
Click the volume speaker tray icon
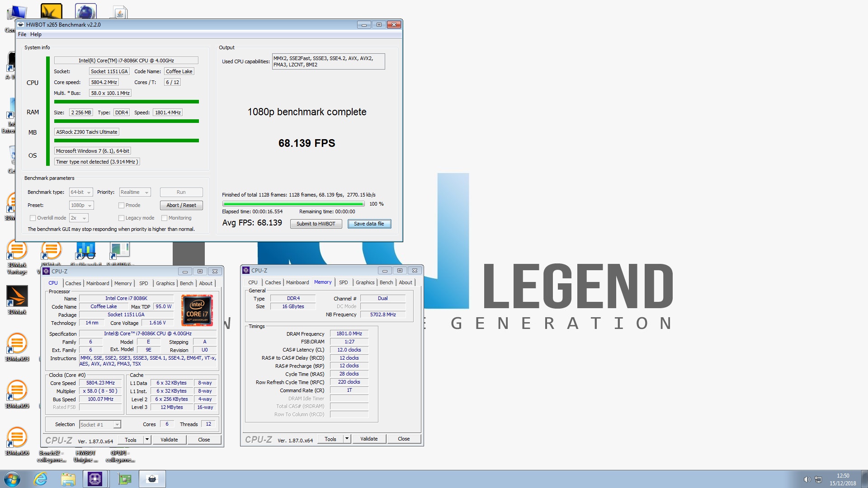(807, 479)
